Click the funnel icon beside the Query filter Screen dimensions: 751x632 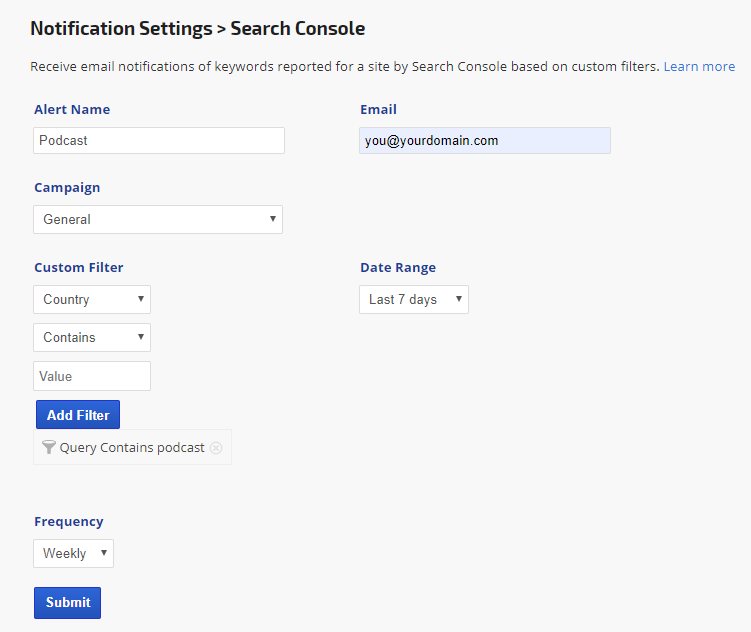click(49, 448)
